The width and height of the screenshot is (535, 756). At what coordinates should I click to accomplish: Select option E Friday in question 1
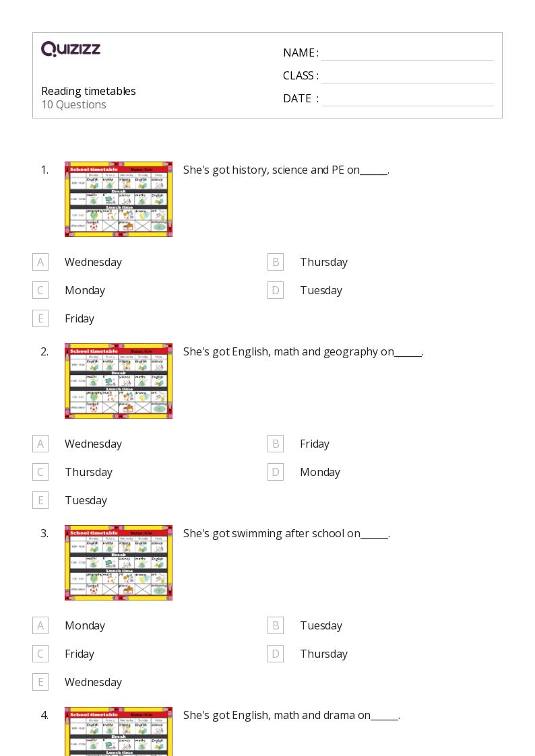point(40,318)
